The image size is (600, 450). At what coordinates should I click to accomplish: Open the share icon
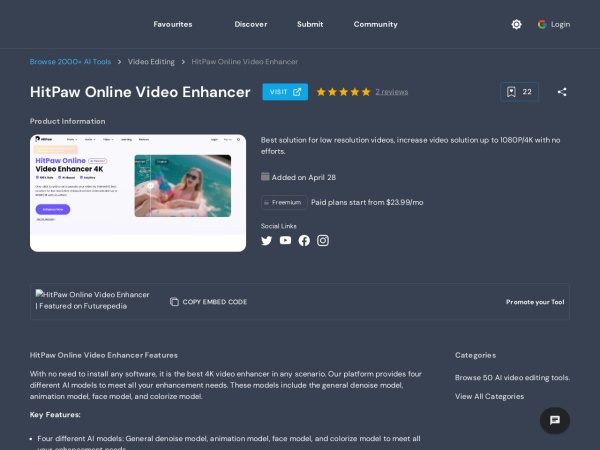[562, 92]
